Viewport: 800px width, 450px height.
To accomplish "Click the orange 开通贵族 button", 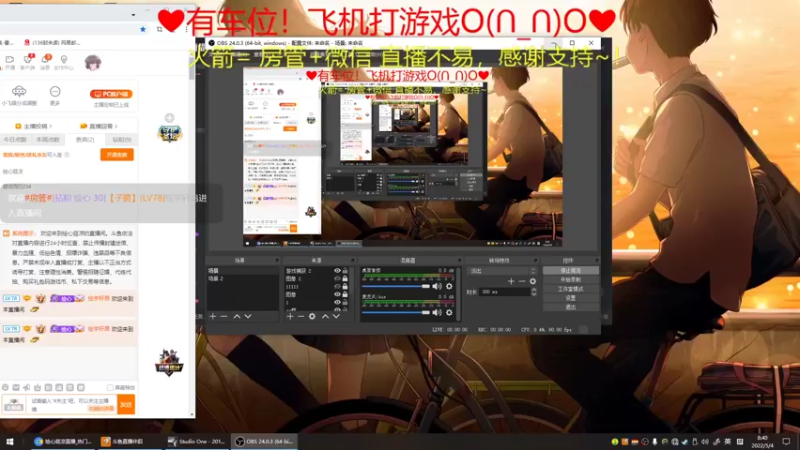I will [x=117, y=155].
